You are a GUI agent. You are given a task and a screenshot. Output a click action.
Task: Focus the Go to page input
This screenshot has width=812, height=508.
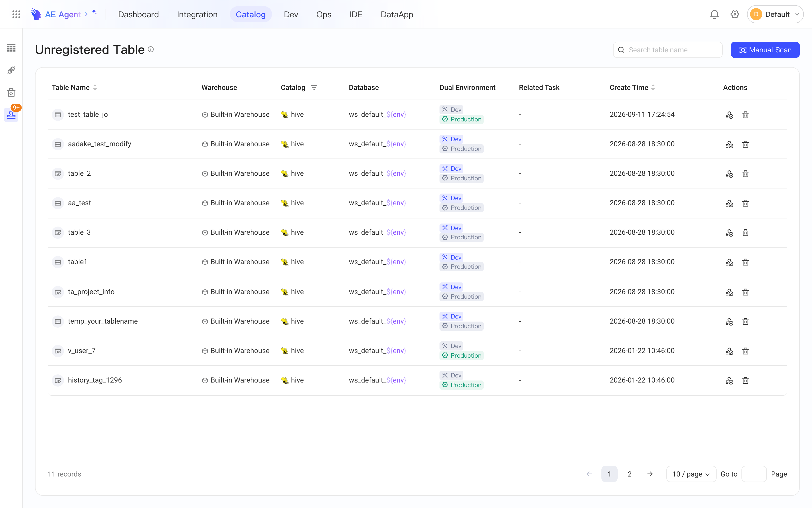click(x=754, y=474)
